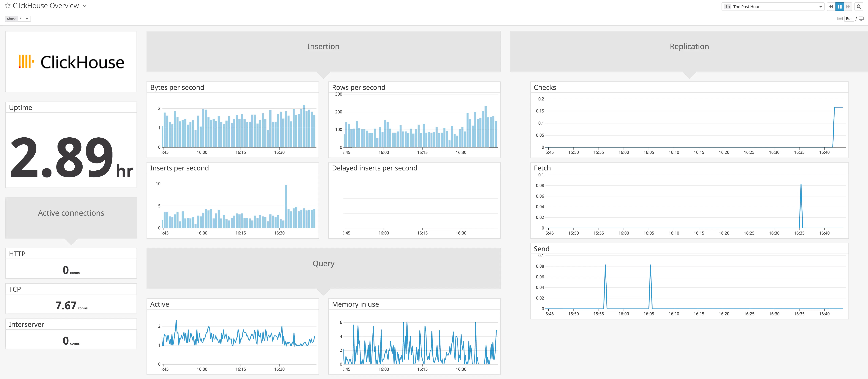Select the Replication section header

tap(689, 46)
